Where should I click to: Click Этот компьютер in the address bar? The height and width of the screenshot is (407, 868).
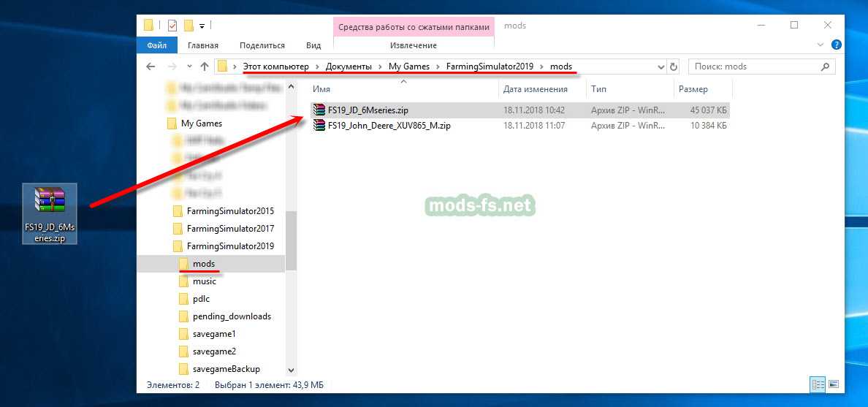pyautogui.click(x=275, y=66)
